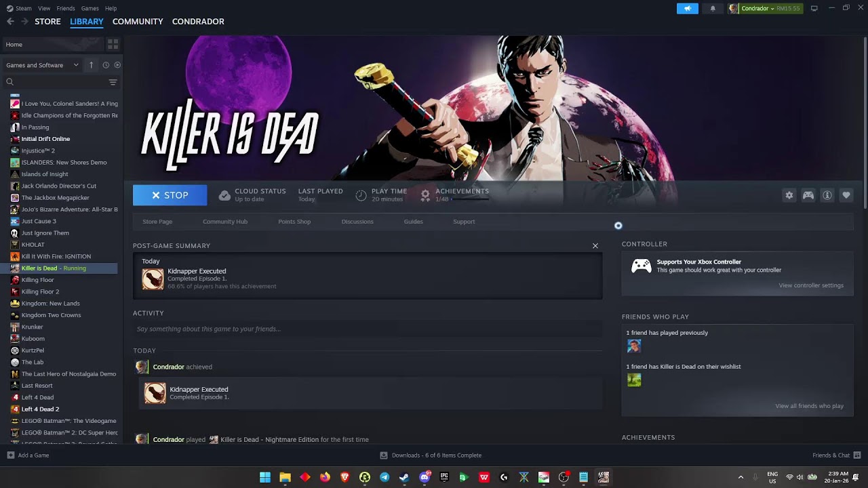Image resolution: width=868 pixels, height=488 pixels.
Task: Open Discord from taskbar
Action: [x=425, y=477]
